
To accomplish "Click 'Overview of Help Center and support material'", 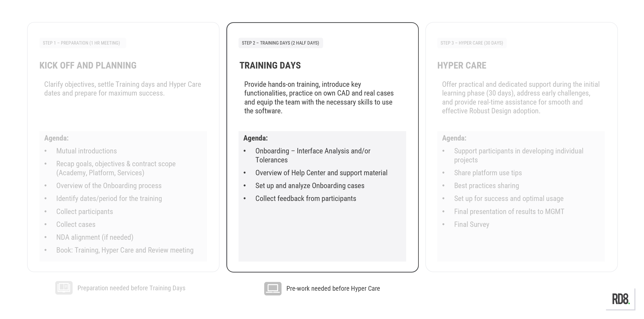I will point(321,173).
